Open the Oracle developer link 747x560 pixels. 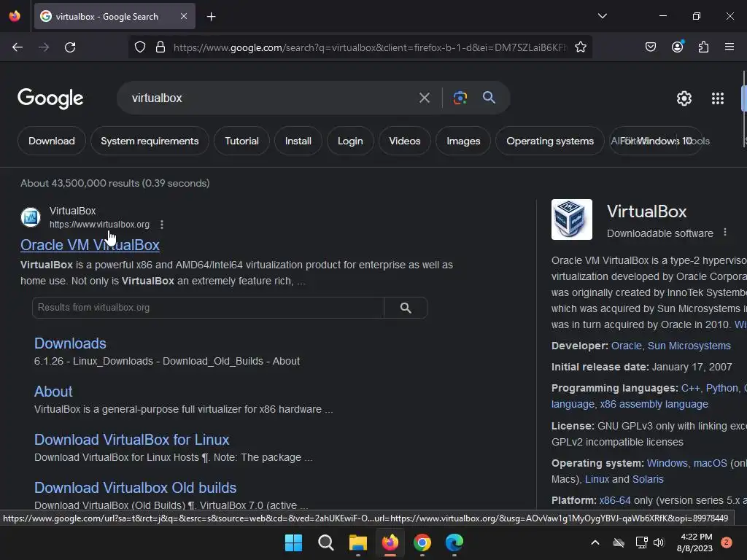pyautogui.click(x=626, y=346)
